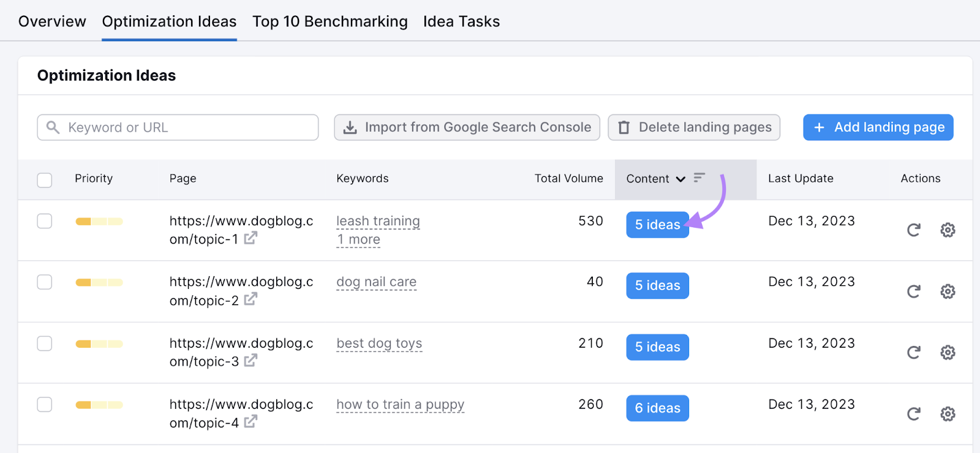Focus the Keyword or URL search field

[x=184, y=127]
